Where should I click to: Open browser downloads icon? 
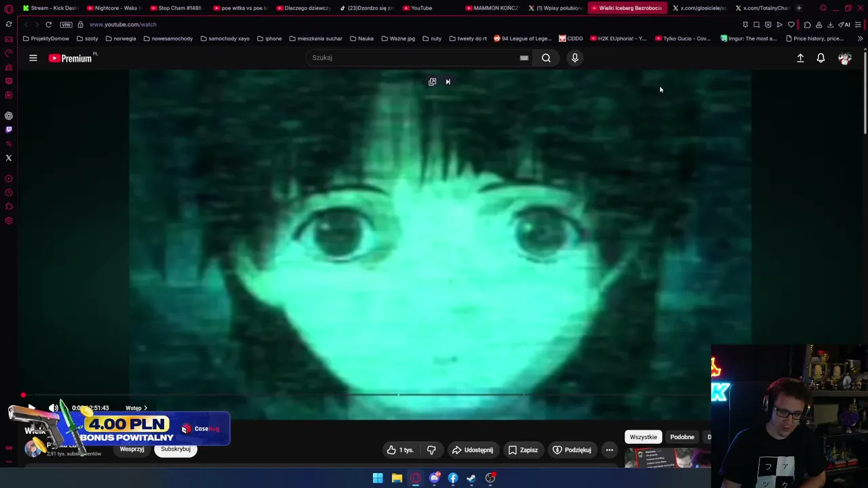pos(830,25)
